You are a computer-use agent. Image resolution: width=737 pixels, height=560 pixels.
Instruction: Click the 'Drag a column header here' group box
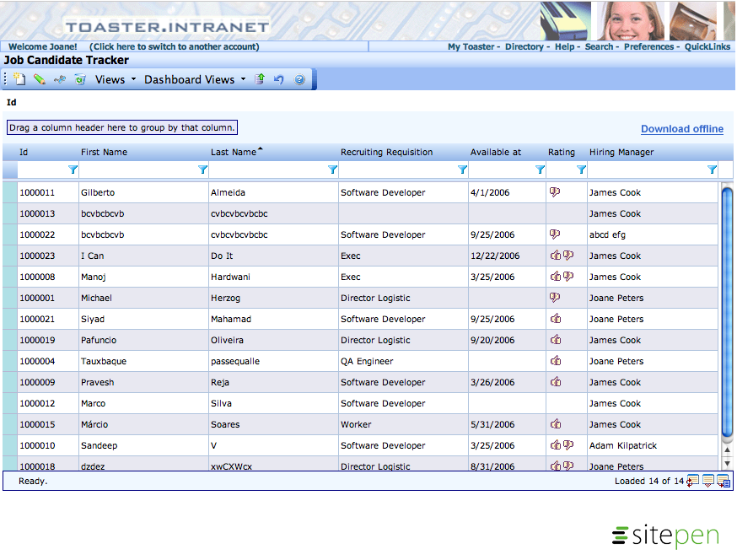point(122,127)
